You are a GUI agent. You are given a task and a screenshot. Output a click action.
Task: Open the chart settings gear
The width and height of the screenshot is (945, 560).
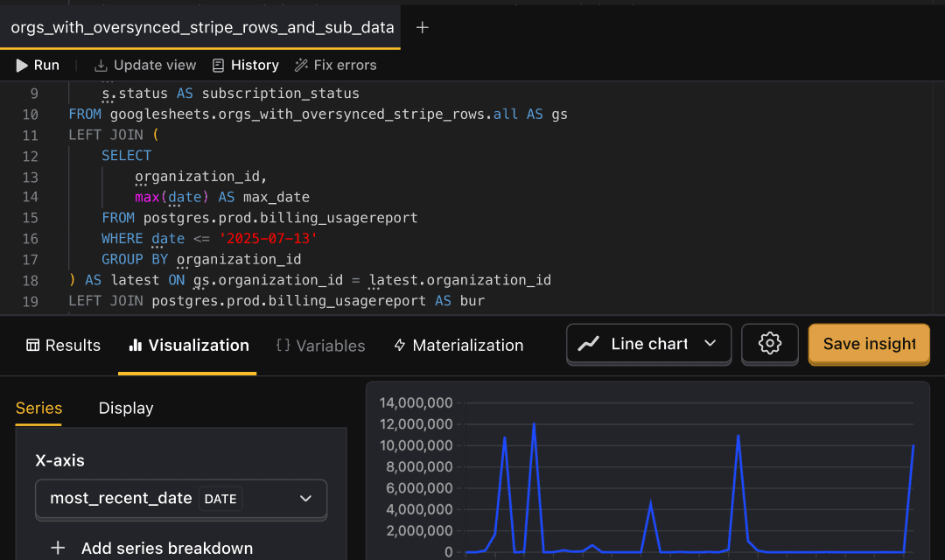coord(769,344)
